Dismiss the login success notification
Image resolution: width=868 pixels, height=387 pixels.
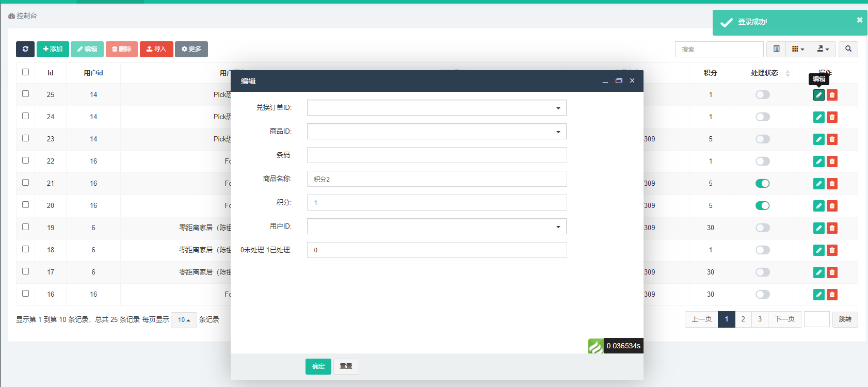coord(860,20)
